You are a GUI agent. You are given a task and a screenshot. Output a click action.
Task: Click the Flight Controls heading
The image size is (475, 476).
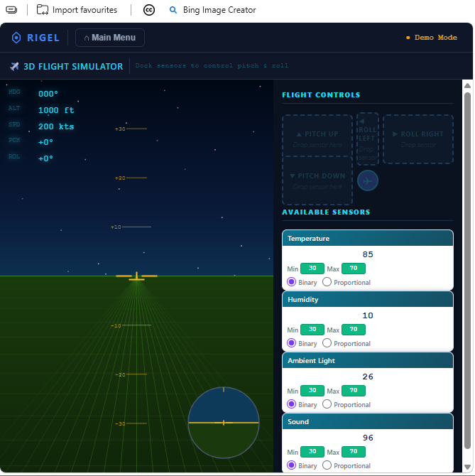coord(321,94)
